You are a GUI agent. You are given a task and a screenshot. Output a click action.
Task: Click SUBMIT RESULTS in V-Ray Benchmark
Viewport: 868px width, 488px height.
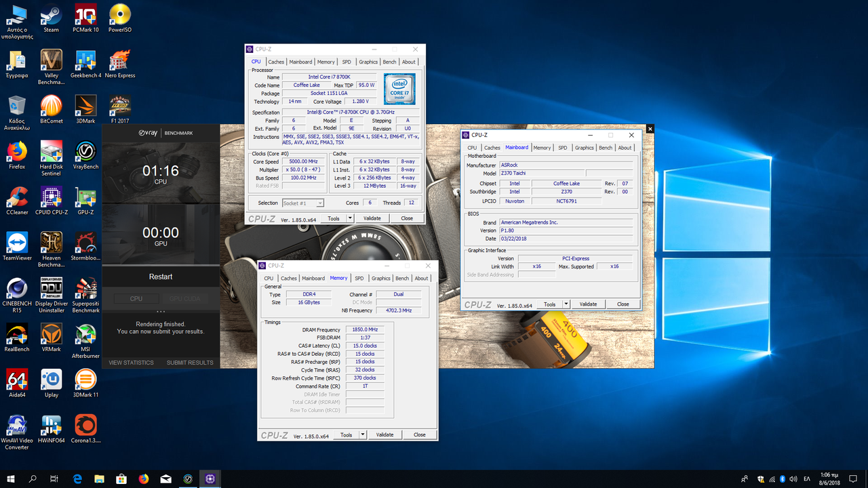(190, 363)
